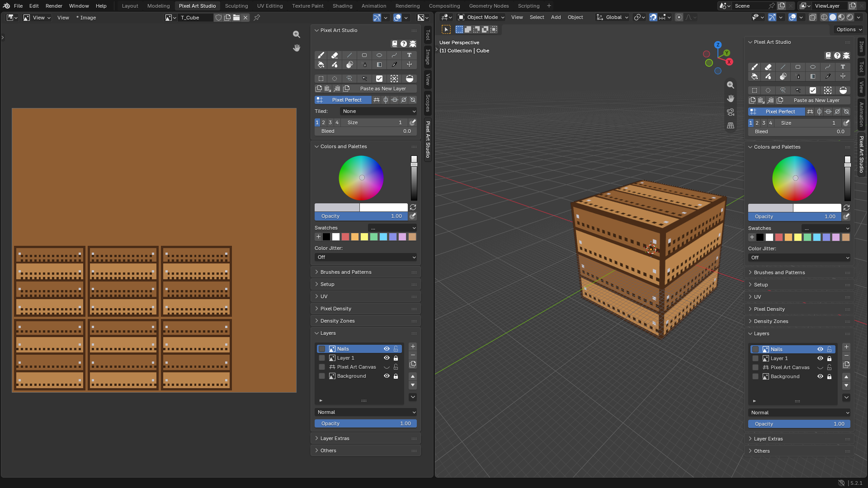868x488 pixels.
Task: Toggle Nails layer visibility in the 3D viewport sidebar
Action: (x=820, y=349)
